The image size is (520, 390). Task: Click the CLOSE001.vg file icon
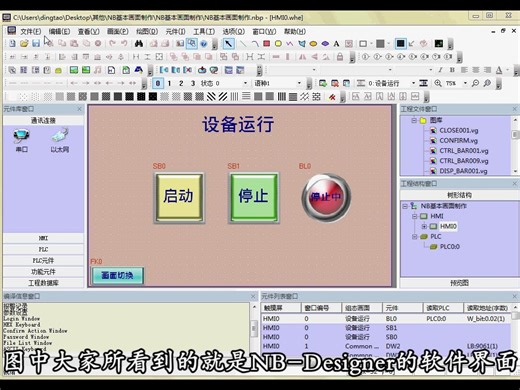(x=433, y=130)
